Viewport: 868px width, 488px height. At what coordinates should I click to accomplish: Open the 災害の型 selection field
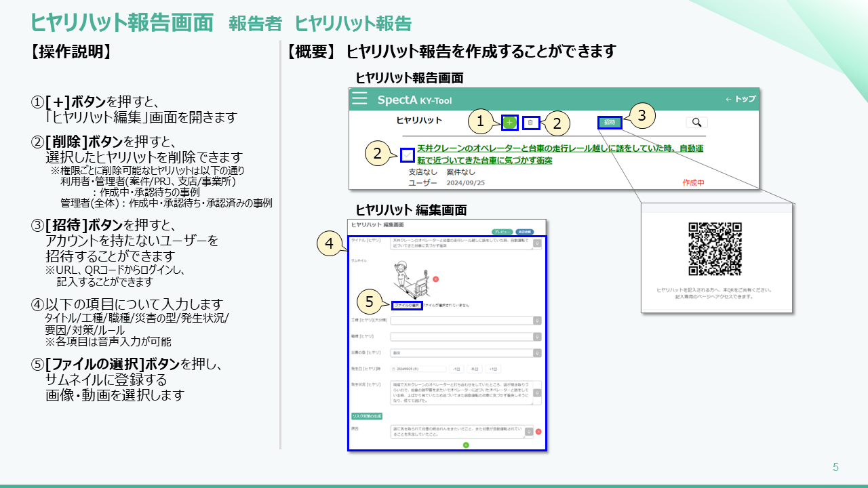pyautogui.click(x=465, y=352)
